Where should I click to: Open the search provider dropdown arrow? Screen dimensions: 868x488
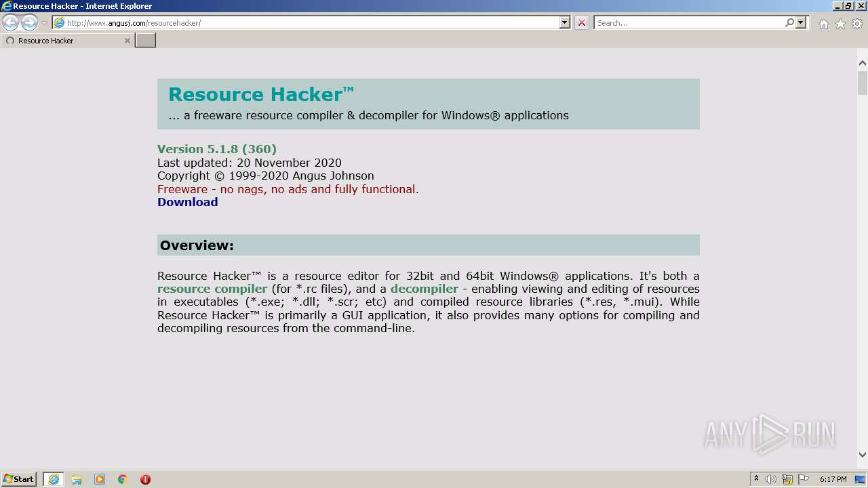(801, 22)
